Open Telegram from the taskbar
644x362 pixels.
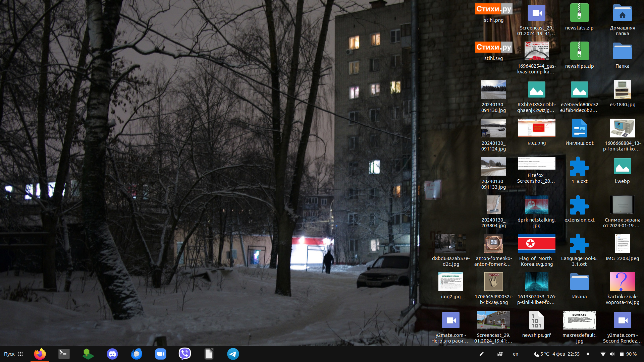[233, 354]
